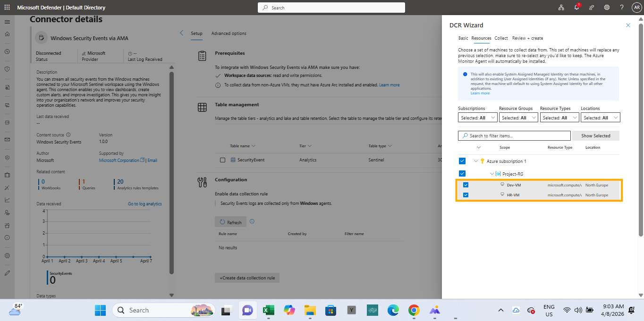The height and width of the screenshot is (321, 644).
Task: Open the info circle icon in sidebar
Action: tap(7, 237)
